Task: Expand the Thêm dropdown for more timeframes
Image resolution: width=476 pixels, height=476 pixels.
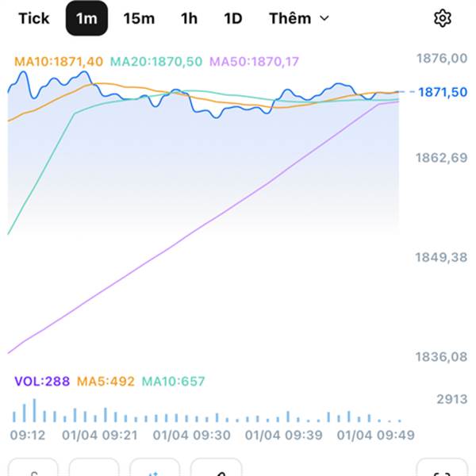Action: 290,18
